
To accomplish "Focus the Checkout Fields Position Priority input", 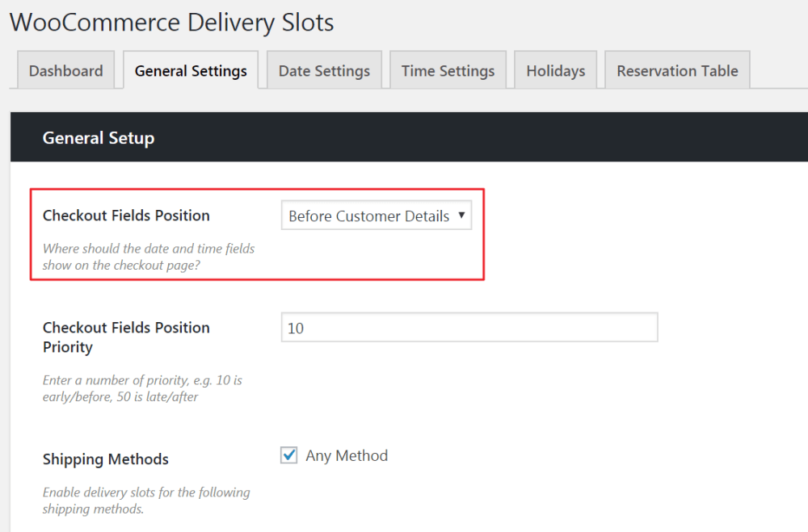I will coord(469,328).
